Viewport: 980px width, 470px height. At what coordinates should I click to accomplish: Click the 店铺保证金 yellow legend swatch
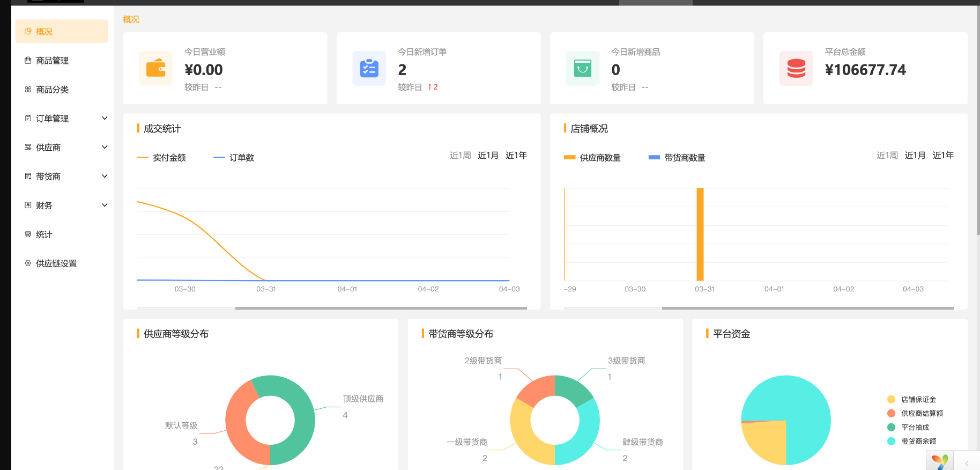coord(891,400)
